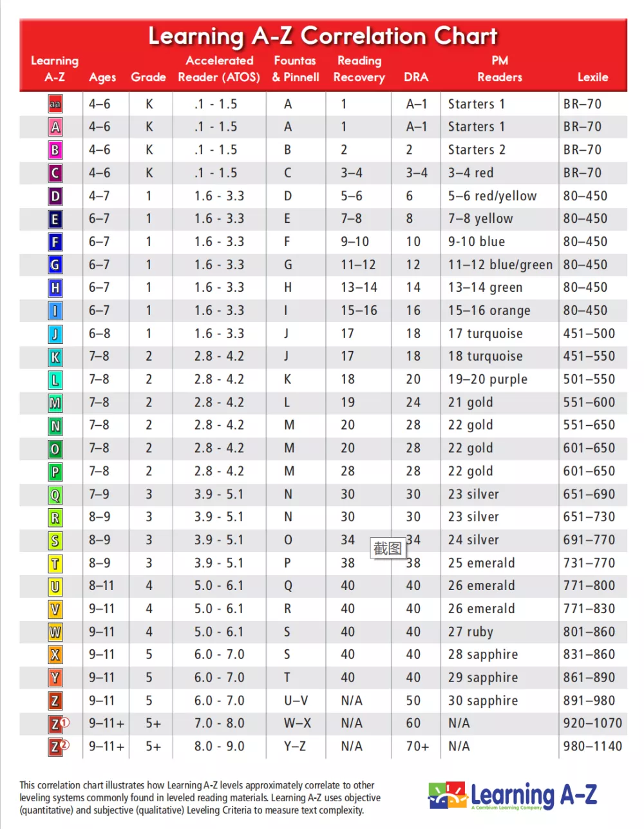This screenshot has height=829, width=644.
Task: Click the blue level F icon
Action: pyautogui.click(x=55, y=242)
